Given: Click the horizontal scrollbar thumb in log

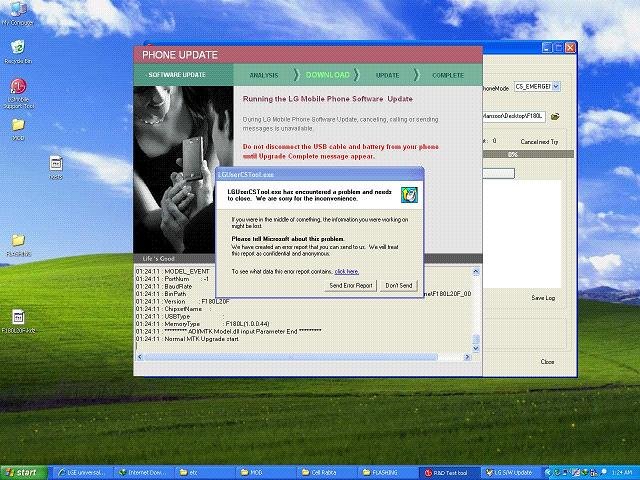Looking at the screenshot, I should 291,357.
